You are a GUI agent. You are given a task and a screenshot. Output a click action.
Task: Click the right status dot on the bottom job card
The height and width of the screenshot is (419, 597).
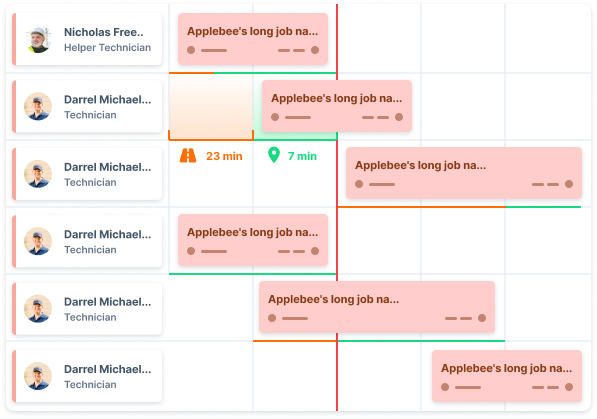tap(569, 387)
